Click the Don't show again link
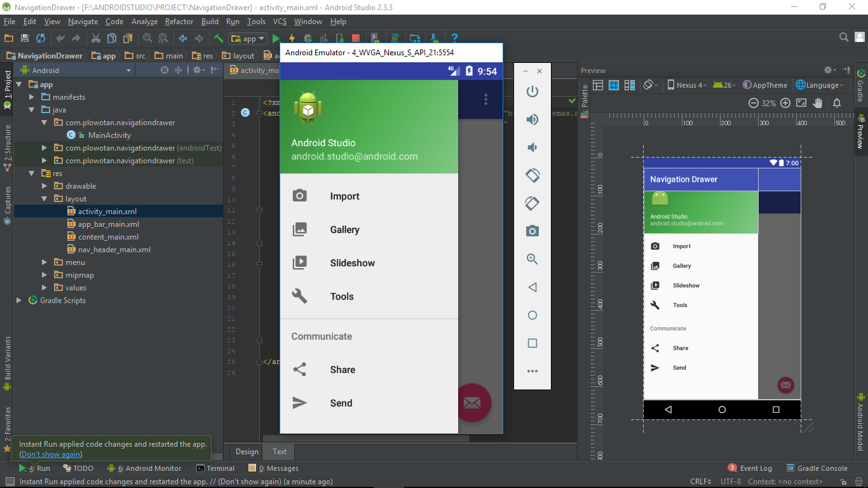Screen dimensions: 868x488 tap(50, 454)
